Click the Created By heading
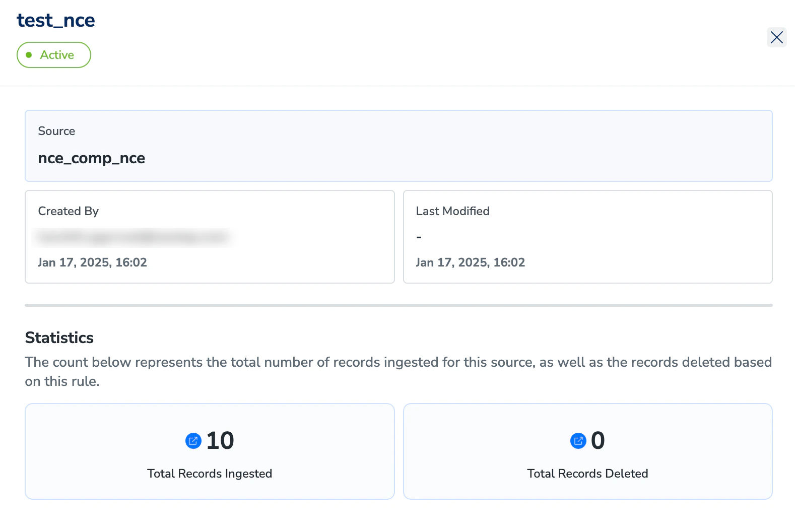Image resolution: width=795 pixels, height=532 pixels. click(x=69, y=211)
